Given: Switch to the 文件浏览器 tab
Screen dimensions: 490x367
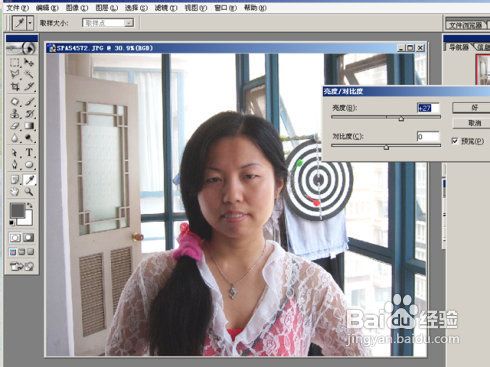Looking at the screenshot, I should coord(466,25).
